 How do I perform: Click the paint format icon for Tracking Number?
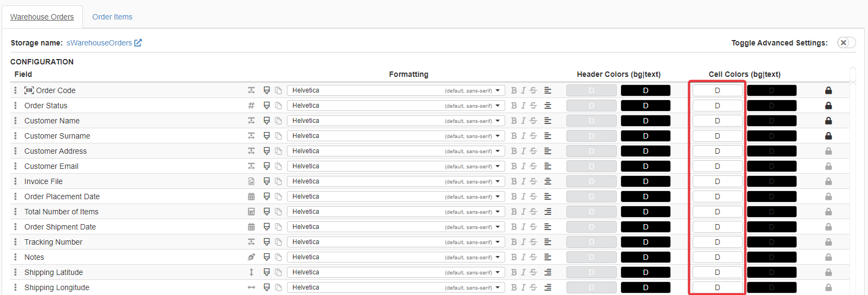pyautogui.click(x=266, y=242)
